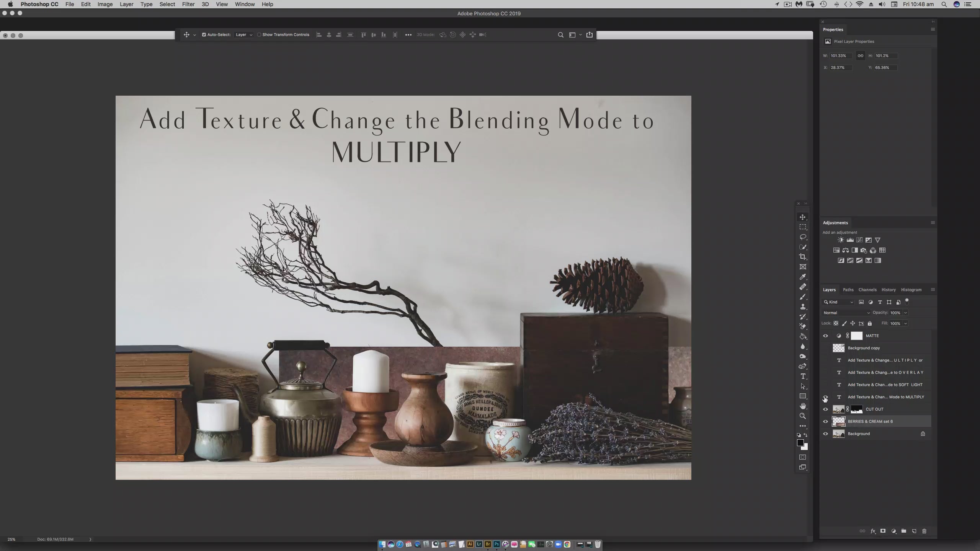The height and width of the screenshot is (551, 980).
Task: Click the MATTE layer mask thumbnail
Action: (x=856, y=336)
